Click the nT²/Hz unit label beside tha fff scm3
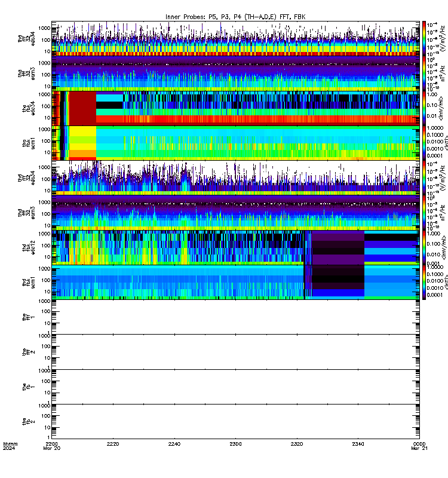 pyautogui.click(x=443, y=73)
